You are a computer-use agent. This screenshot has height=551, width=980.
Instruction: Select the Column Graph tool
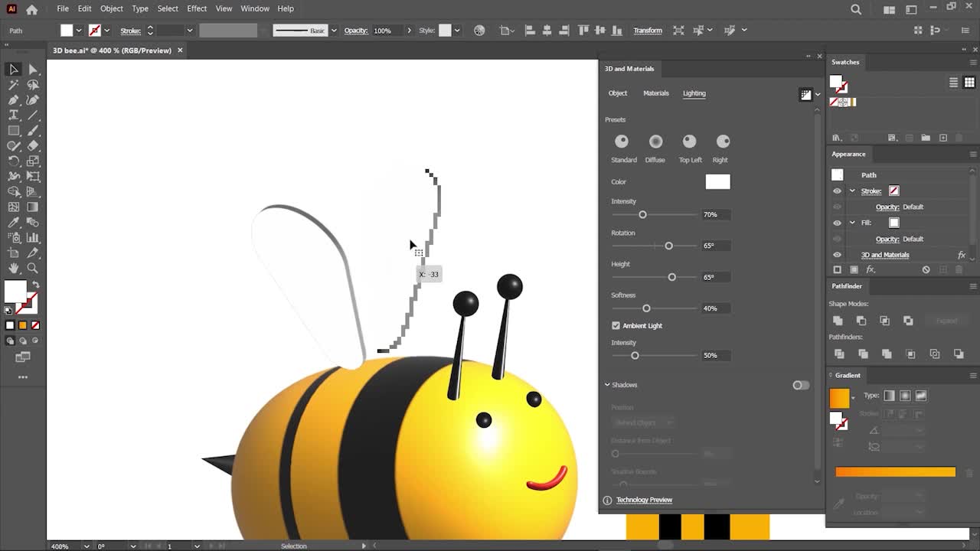33,238
